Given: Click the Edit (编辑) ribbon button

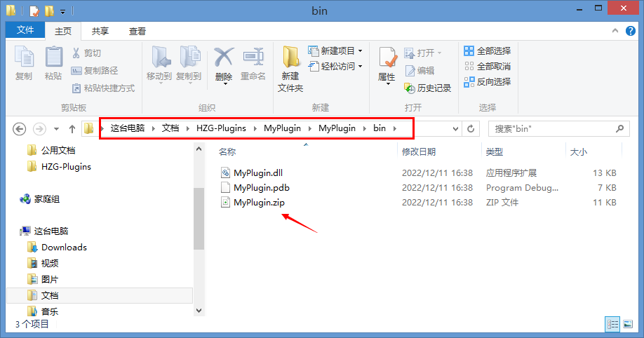Looking at the screenshot, I should [420, 71].
